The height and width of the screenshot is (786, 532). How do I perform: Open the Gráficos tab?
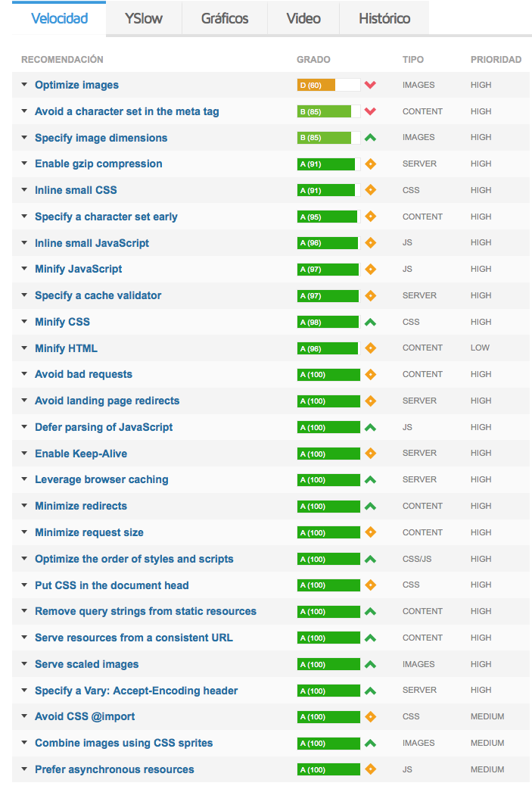[225, 18]
